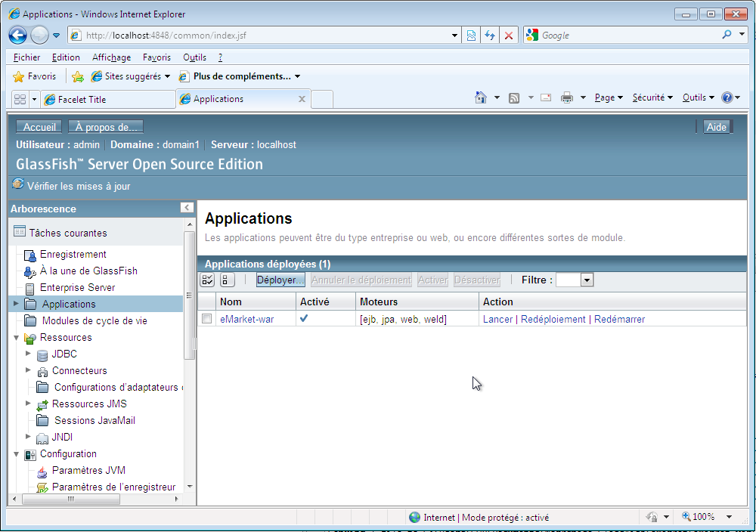Viewport: 756px width, 532px height.
Task: Click the blue Help question mark icon
Action: pyautogui.click(x=727, y=97)
